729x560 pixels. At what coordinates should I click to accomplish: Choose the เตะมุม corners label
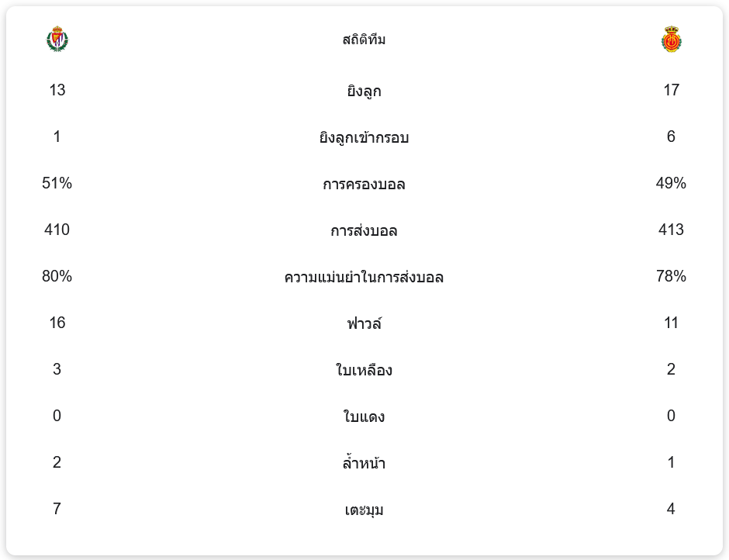(364, 510)
